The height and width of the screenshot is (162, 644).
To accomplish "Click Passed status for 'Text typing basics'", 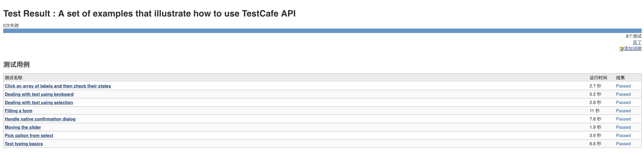I will 623,144.
